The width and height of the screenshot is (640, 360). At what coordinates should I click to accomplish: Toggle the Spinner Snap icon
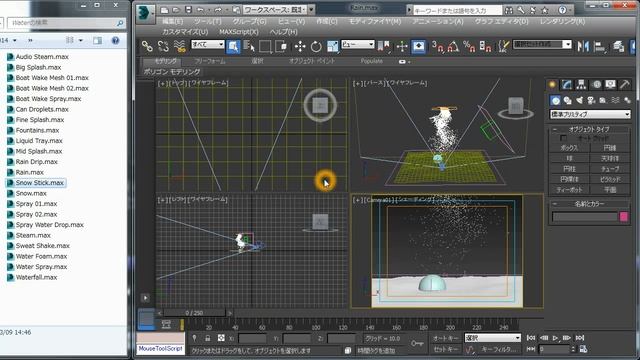click(x=485, y=46)
